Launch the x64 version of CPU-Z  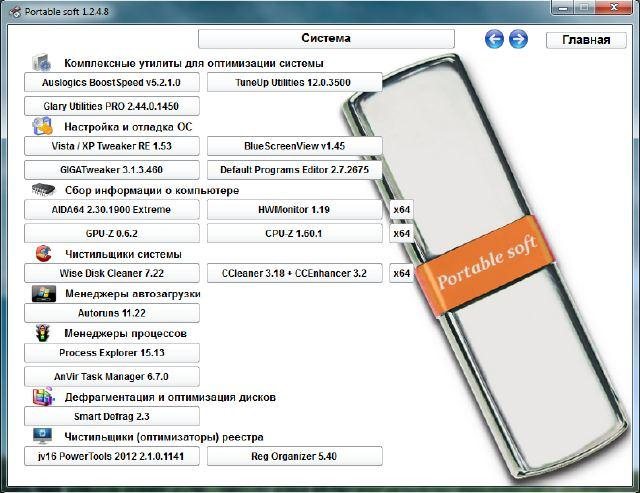(x=401, y=233)
